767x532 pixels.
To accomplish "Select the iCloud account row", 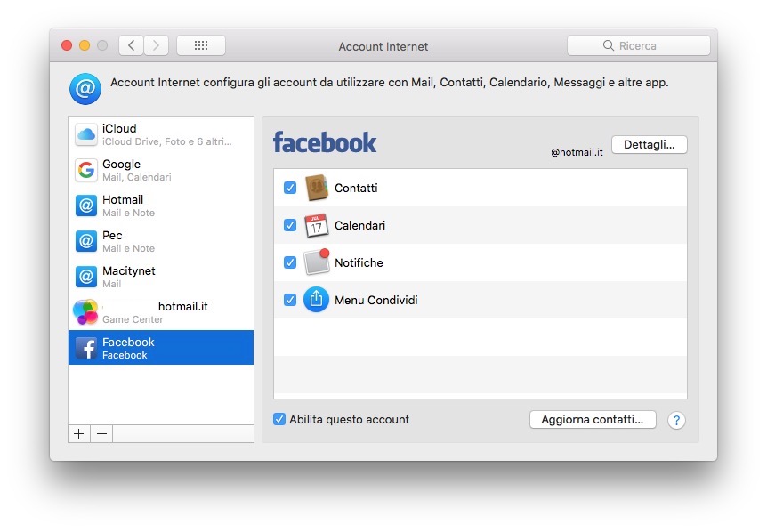I will coord(161,134).
